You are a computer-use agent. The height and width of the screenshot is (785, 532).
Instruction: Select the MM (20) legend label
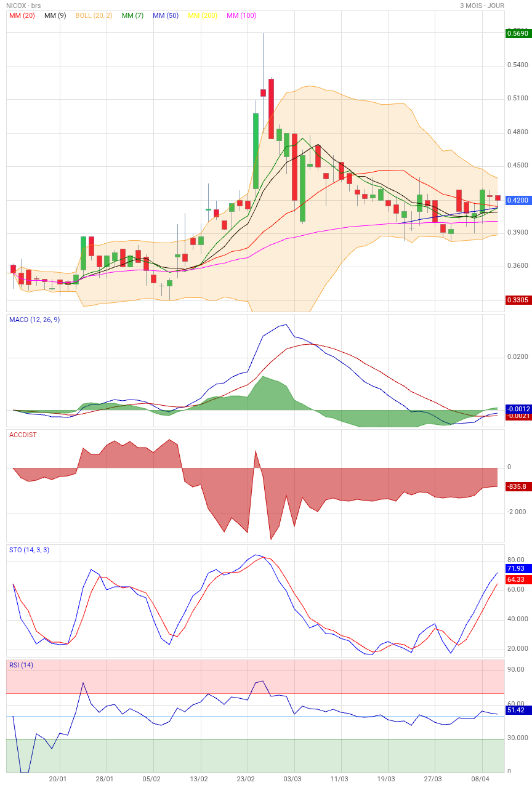pos(22,15)
